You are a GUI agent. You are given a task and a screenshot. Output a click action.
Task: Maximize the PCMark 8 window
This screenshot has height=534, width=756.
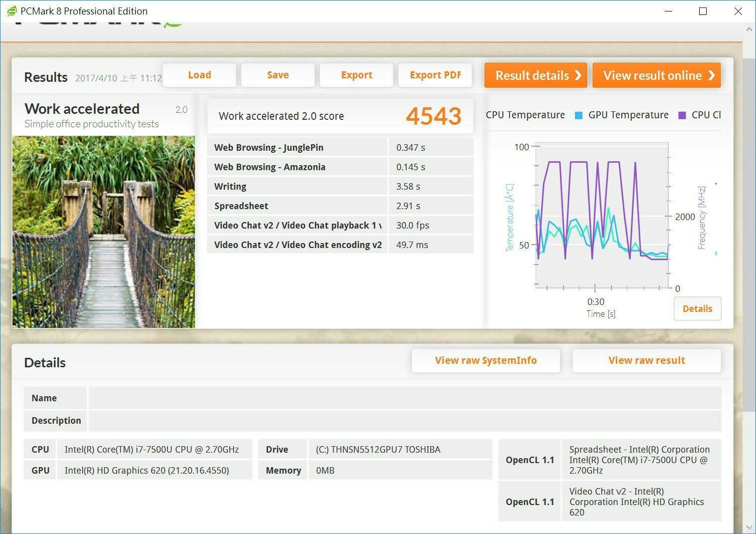tap(703, 11)
